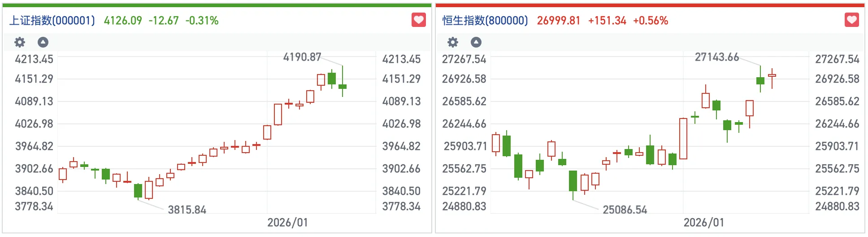Screen dimensions: 868x237
Task: Click the 2026/01 date label under 恒生指数
Action: pyautogui.click(x=703, y=223)
